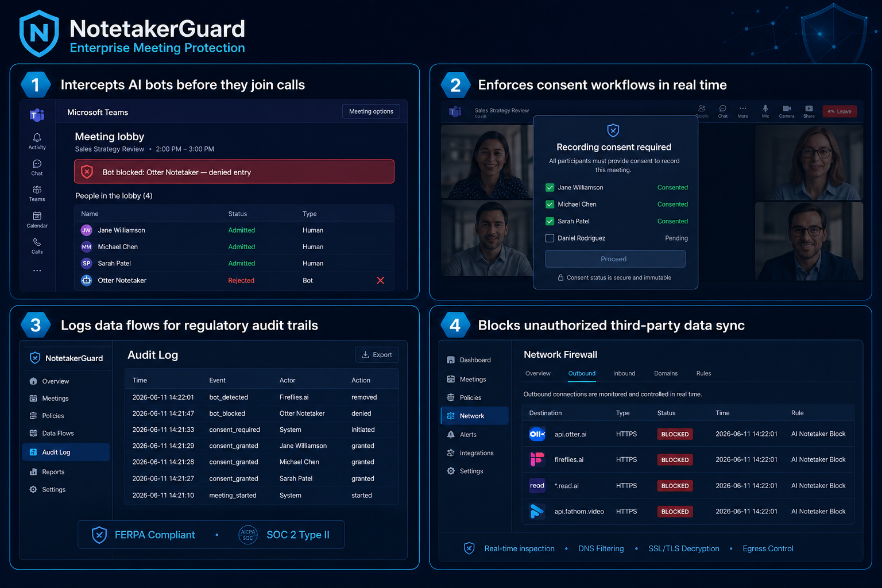This screenshot has width=882, height=588.
Task: Click the Export button in Audit Log
Action: point(377,355)
